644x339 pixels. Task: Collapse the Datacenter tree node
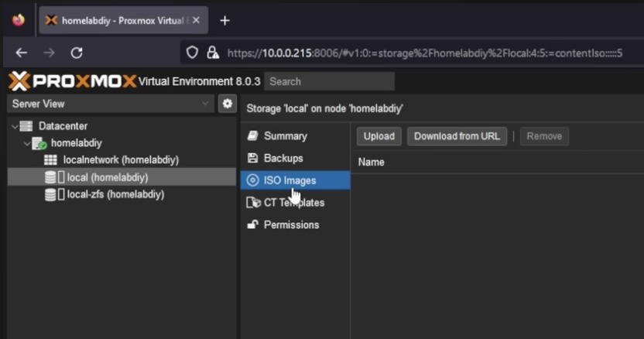(x=15, y=127)
